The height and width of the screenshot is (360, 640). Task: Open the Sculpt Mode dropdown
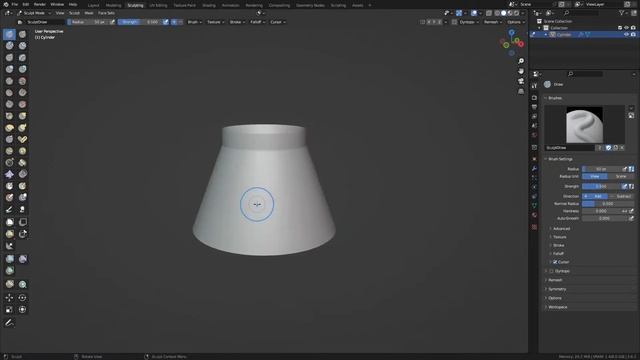34,13
